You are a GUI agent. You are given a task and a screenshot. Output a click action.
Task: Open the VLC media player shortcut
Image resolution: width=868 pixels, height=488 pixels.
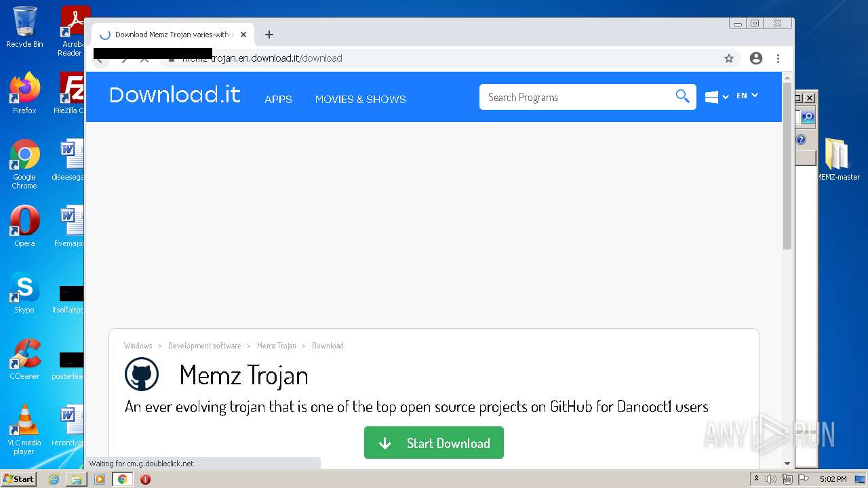[x=24, y=430]
